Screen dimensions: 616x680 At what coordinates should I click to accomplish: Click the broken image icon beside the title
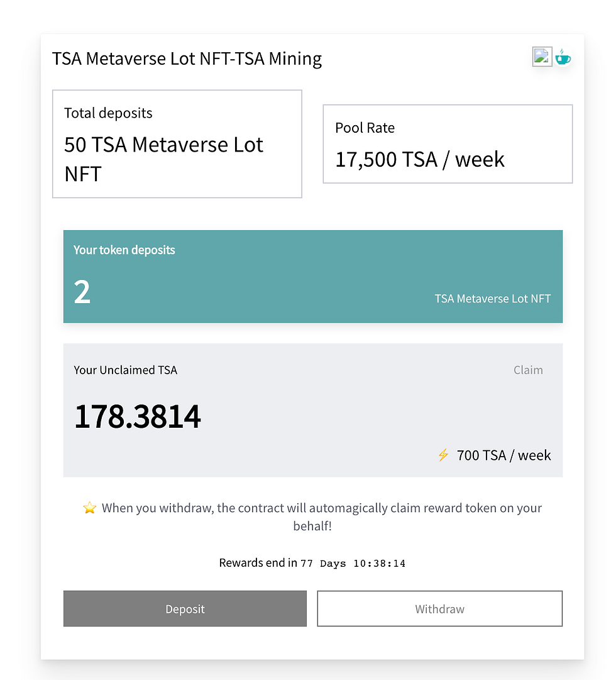click(x=542, y=57)
